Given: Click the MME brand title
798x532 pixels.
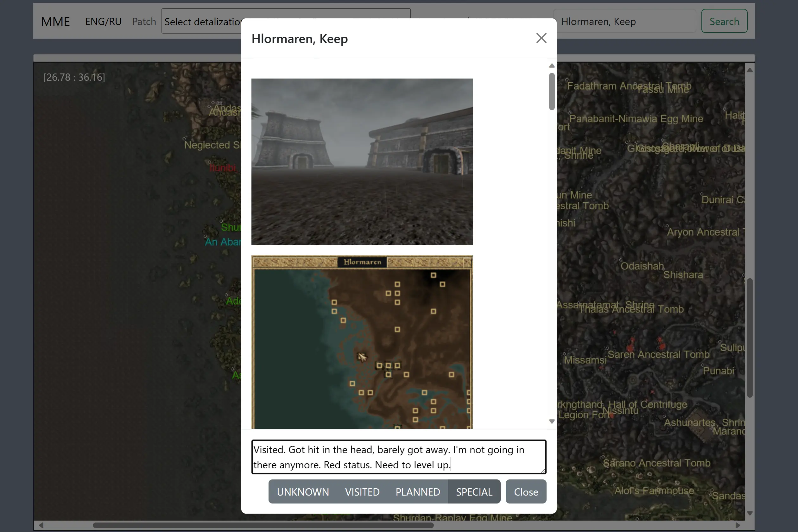Looking at the screenshot, I should (x=55, y=22).
